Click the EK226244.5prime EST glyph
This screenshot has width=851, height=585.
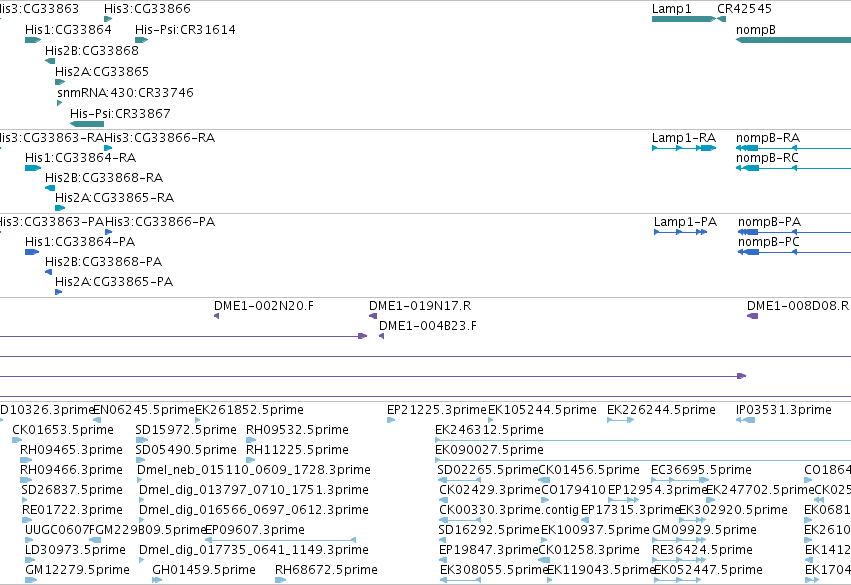(x=620, y=420)
